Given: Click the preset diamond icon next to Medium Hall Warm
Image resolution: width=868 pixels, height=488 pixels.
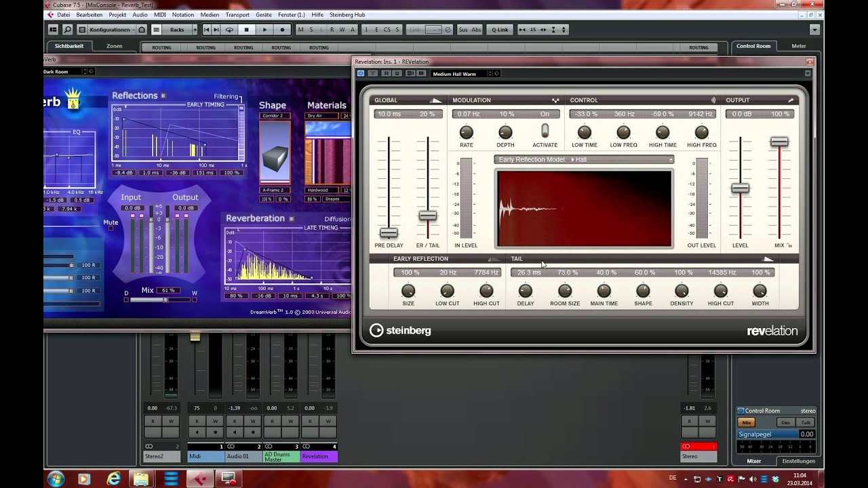Looking at the screenshot, I should point(497,74).
